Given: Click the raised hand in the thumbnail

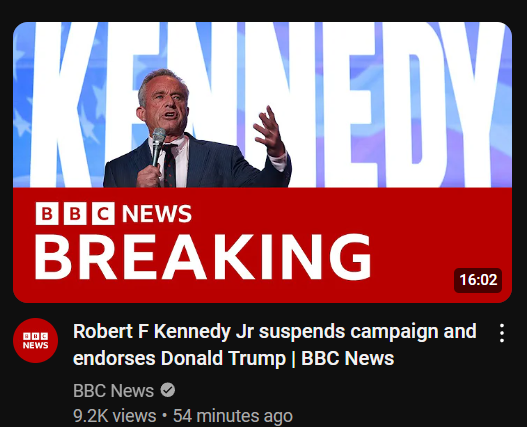Looking at the screenshot, I should point(271,132).
